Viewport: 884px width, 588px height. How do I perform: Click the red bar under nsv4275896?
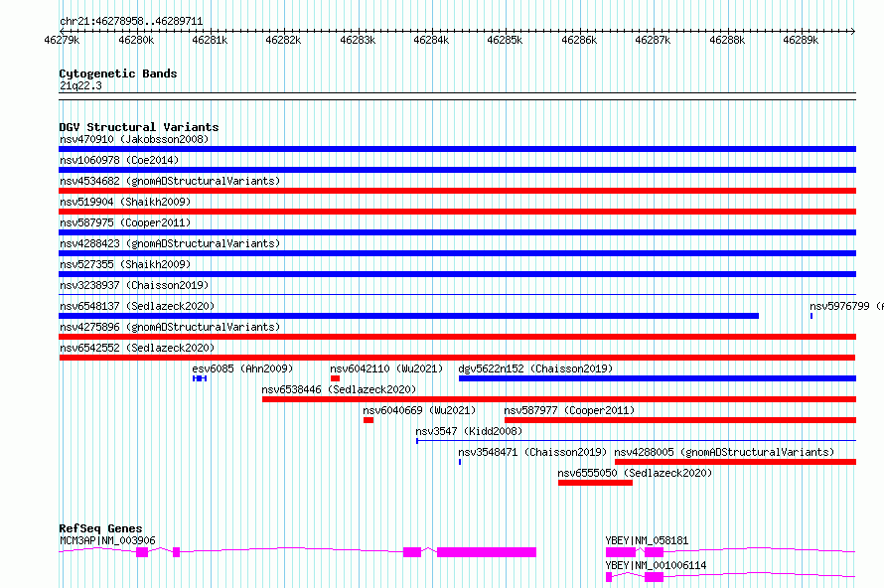click(x=457, y=337)
